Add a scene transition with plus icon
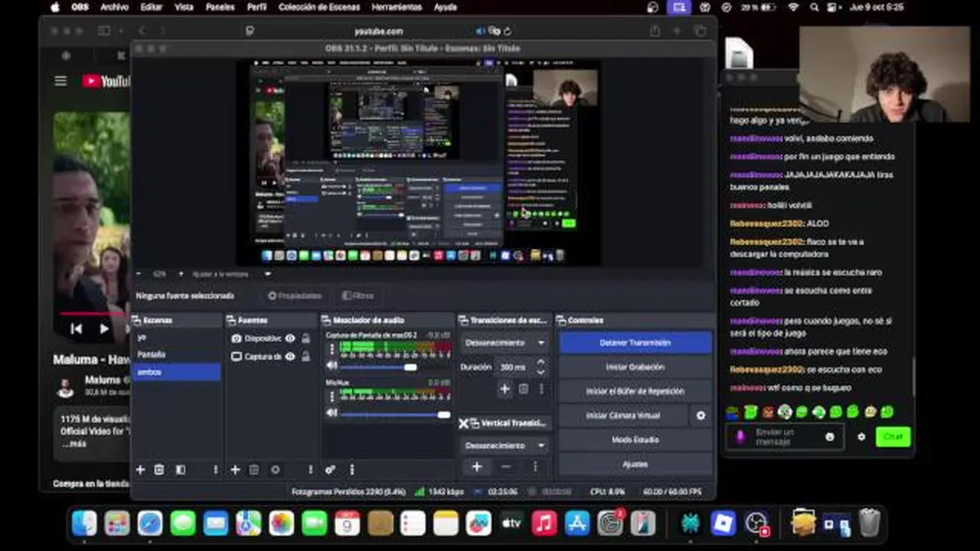The image size is (980, 551). point(505,389)
